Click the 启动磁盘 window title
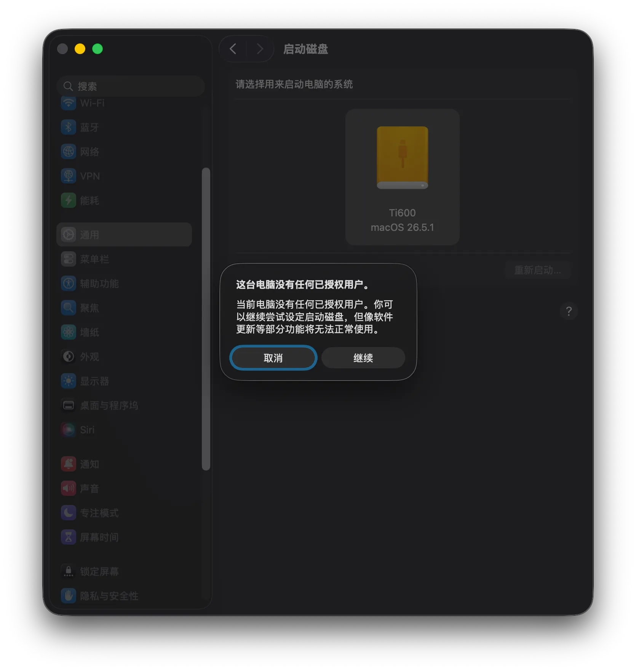636x672 pixels. (306, 49)
